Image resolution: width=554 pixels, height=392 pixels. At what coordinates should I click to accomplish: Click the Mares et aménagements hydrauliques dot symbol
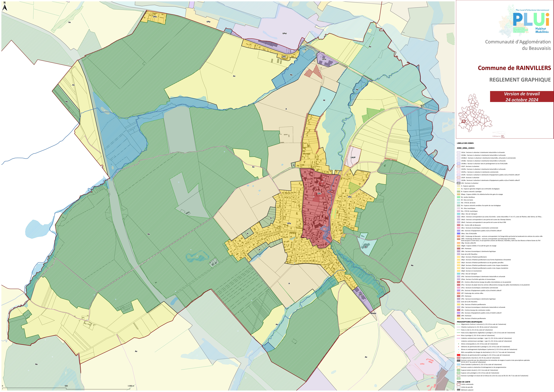click(x=458, y=350)
